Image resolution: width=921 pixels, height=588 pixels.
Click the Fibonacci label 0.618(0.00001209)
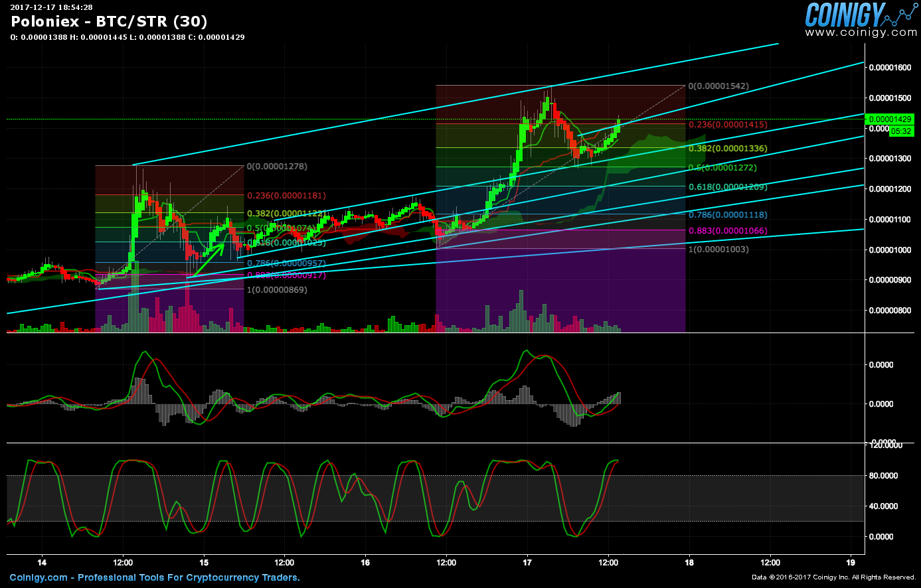click(728, 187)
